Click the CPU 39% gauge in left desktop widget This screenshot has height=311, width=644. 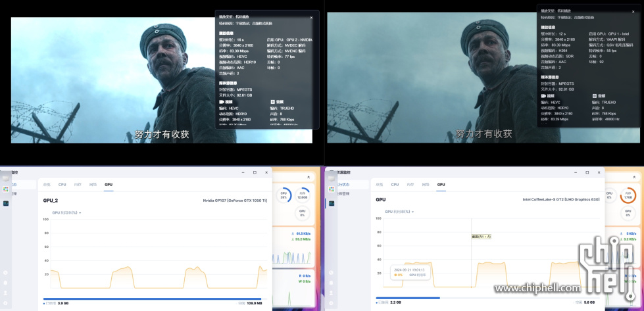284,195
